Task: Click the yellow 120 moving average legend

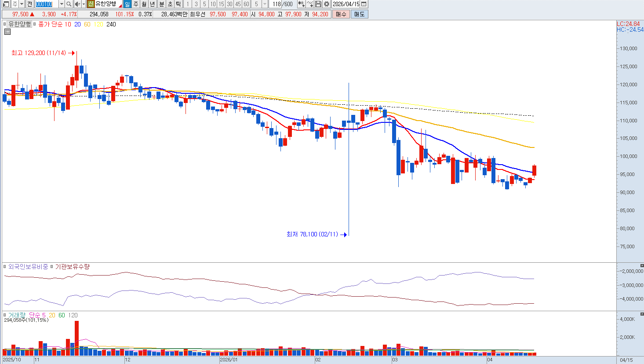Action: point(98,24)
